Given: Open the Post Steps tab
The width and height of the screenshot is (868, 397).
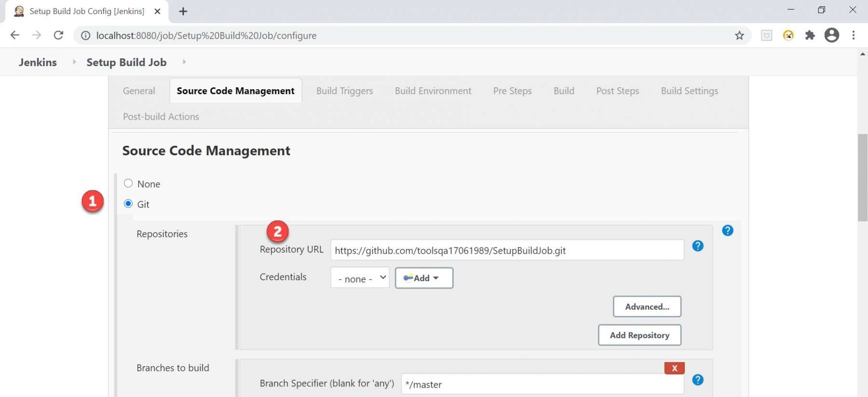Looking at the screenshot, I should [x=618, y=91].
